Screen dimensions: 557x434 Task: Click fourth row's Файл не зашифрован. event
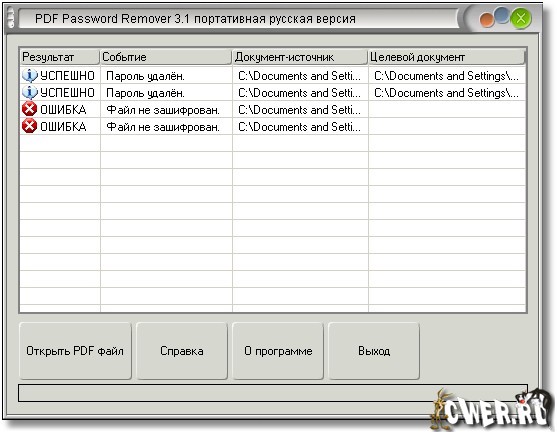coord(163,127)
